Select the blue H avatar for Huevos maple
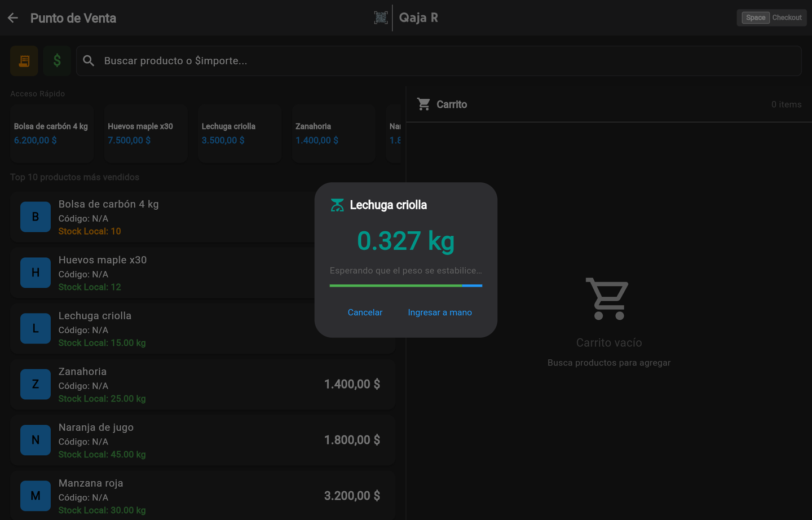Image resolution: width=812 pixels, height=520 pixels. [x=36, y=272]
